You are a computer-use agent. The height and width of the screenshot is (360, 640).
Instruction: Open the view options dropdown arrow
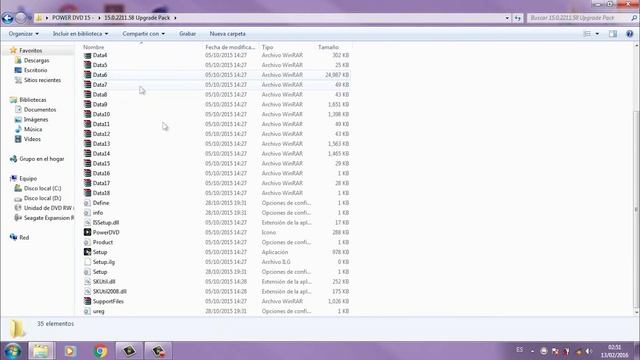click(x=597, y=34)
